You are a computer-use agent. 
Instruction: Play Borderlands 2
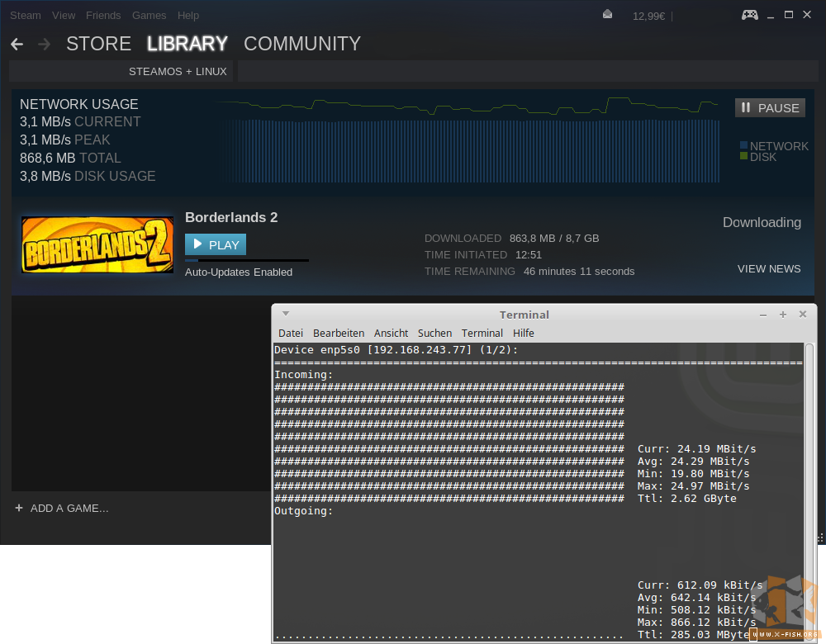[216, 244]
